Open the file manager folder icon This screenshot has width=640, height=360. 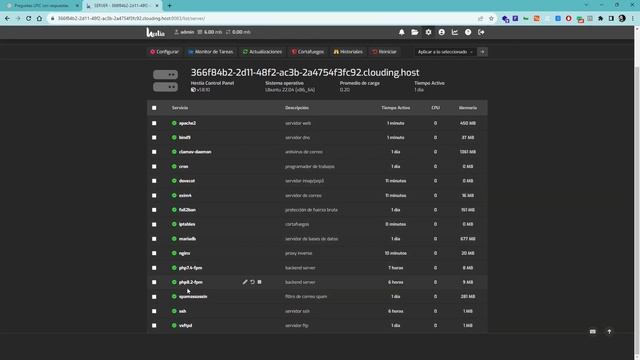[415, 32]
